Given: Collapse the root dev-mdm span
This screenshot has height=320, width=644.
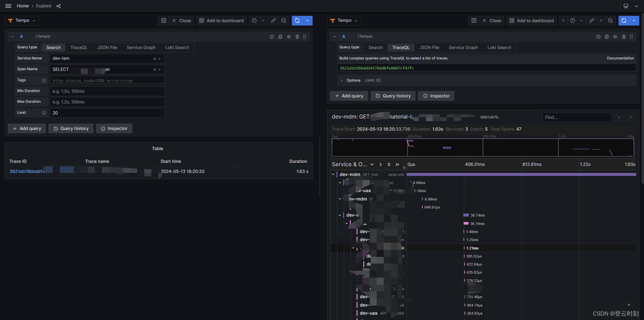Looking at the screenshot, I should 333,175.
